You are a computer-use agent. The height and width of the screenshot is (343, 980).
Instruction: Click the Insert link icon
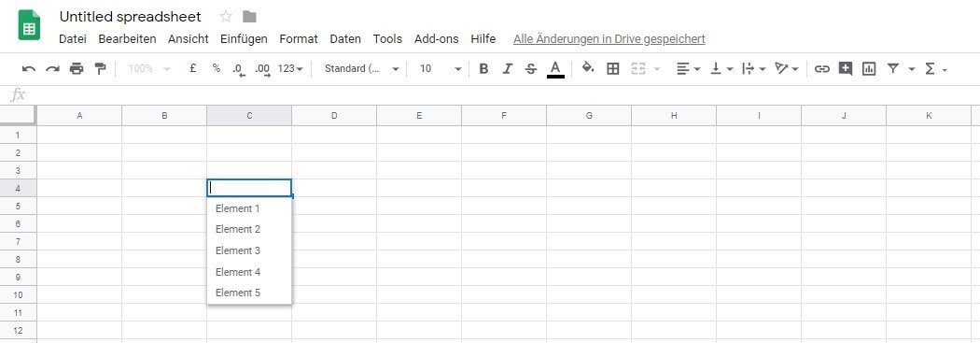(822, 69)
